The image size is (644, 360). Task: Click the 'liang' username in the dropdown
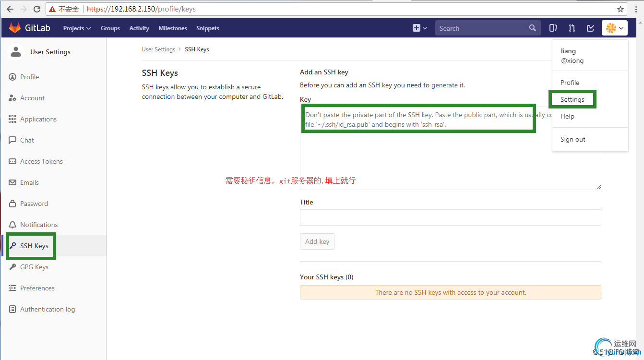click(568, 51)
